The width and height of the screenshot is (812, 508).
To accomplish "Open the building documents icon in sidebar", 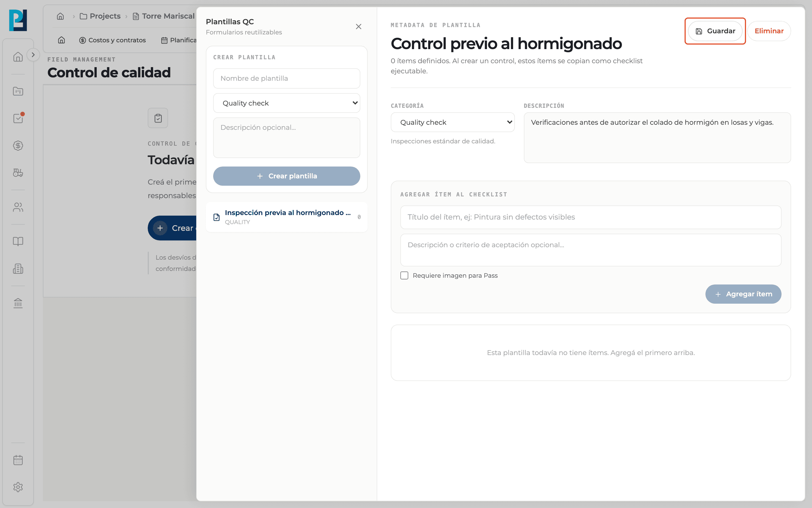I will point(18,269).
